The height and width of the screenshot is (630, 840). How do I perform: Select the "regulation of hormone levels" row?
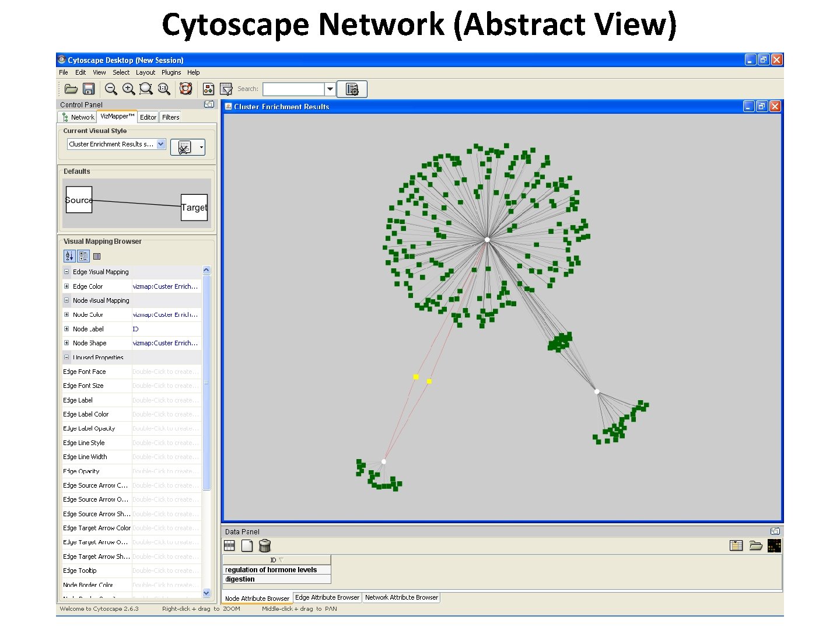click(276, 570)
